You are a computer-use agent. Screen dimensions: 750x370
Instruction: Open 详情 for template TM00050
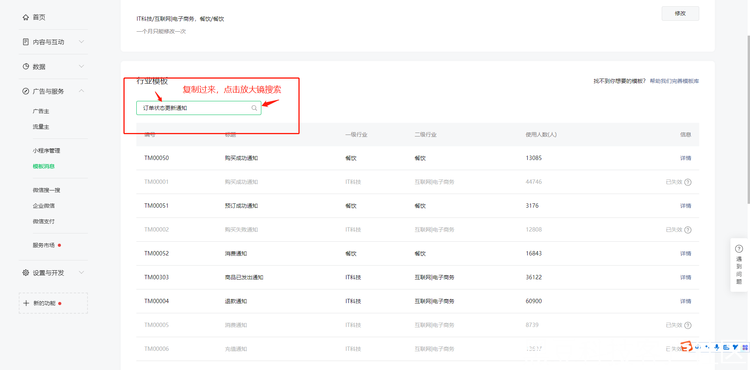(x=685, y=158)
